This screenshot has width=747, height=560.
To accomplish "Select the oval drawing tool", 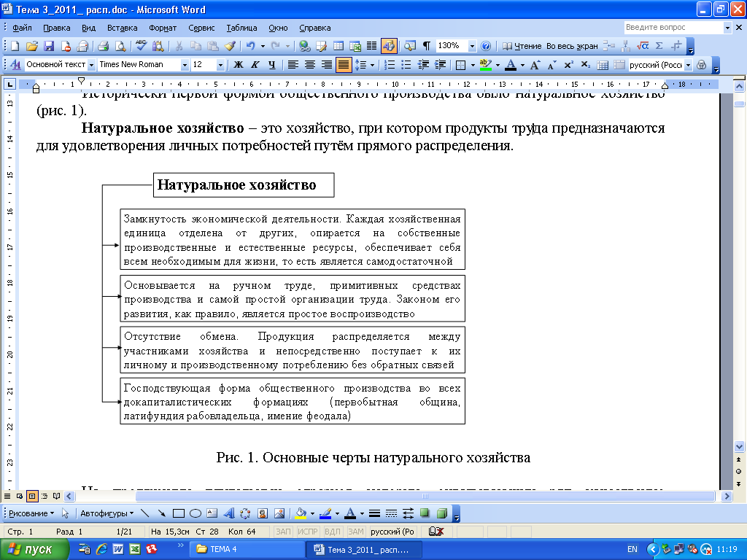I will [196, 513].
